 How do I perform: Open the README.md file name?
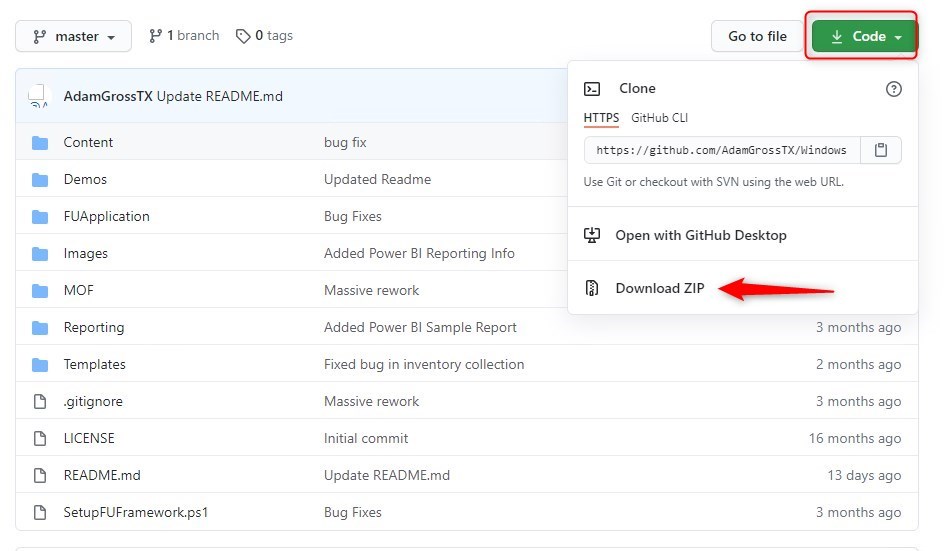tap(102, 475)
